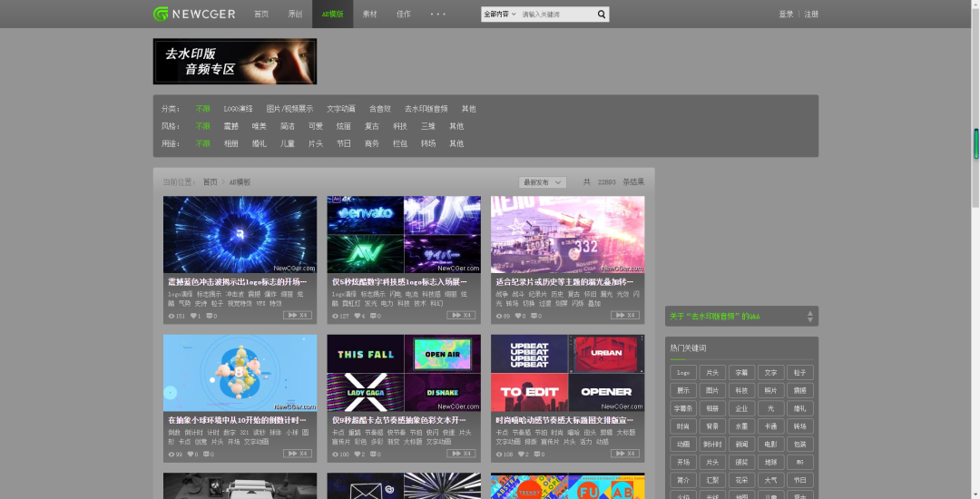Open comment icon on 仅5秒炫酷数字科技感 card
The height and width of the screenshot is (499, 980).
point(373,316)
